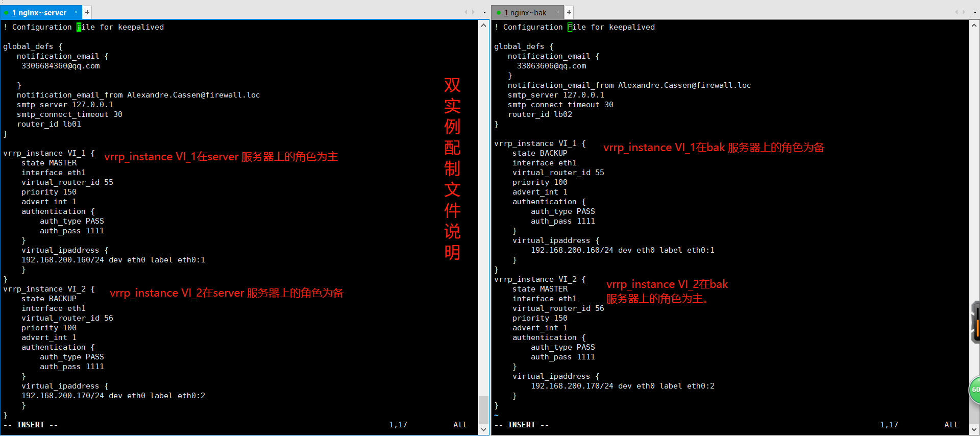
Task: Click 'smtp_server 127.0.0.1' in the server pane
Action: coord(65,105)
